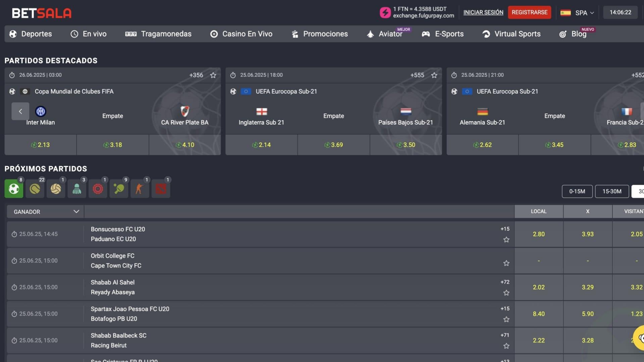Bet on CA River Plate at 4.10
The width and height of the screenshot is (644, 362).
pyautogui.click(x=185, y=145)
